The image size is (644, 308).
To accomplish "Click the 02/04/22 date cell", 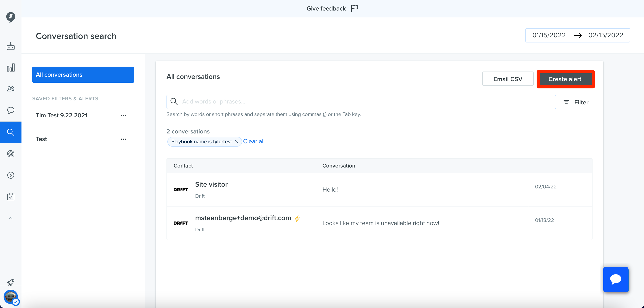I will (546, 187).
